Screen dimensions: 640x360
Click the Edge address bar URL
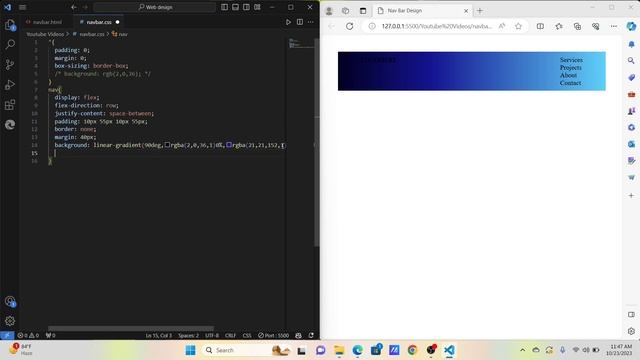point(436,26)
